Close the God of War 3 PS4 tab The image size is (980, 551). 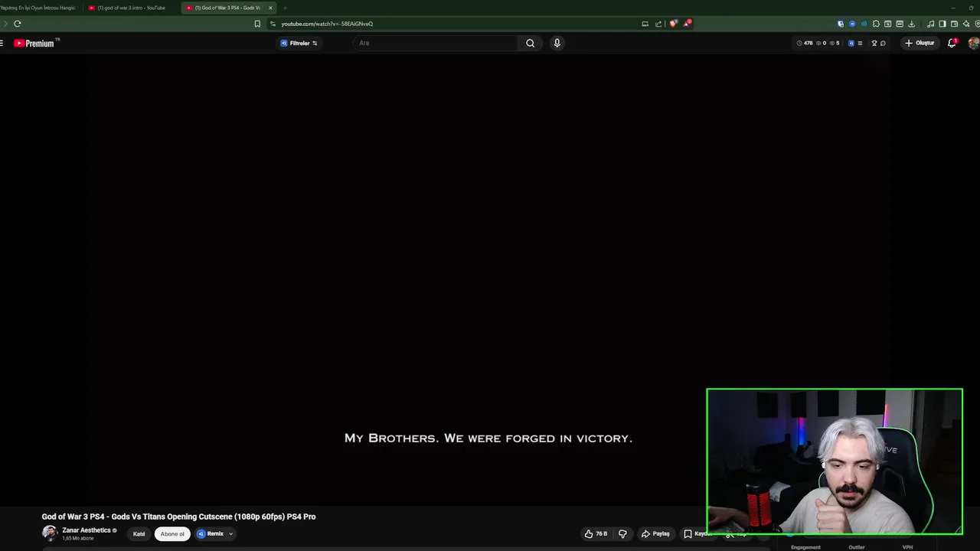270,8
